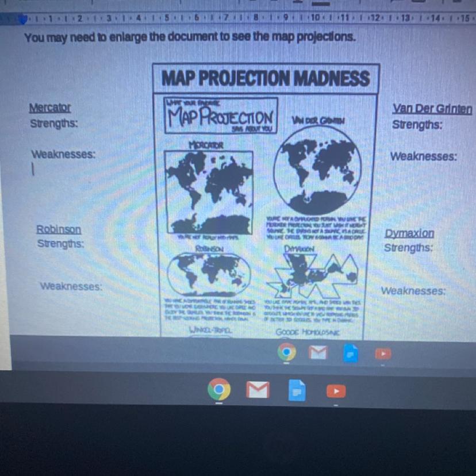The height and width of the screenshot is (476, 476).
Task: Select the circular Van der Grinten map
Action: [x=317, y=171]
